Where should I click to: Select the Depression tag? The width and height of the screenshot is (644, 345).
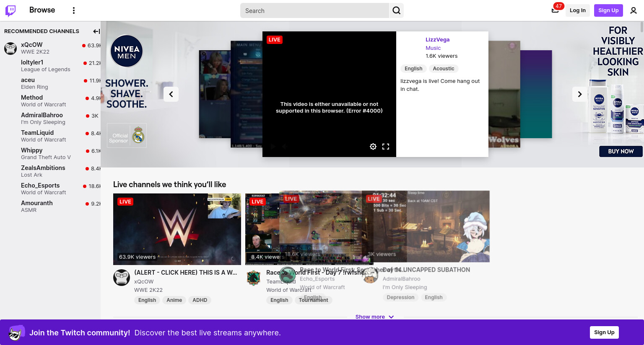point(400,297)
